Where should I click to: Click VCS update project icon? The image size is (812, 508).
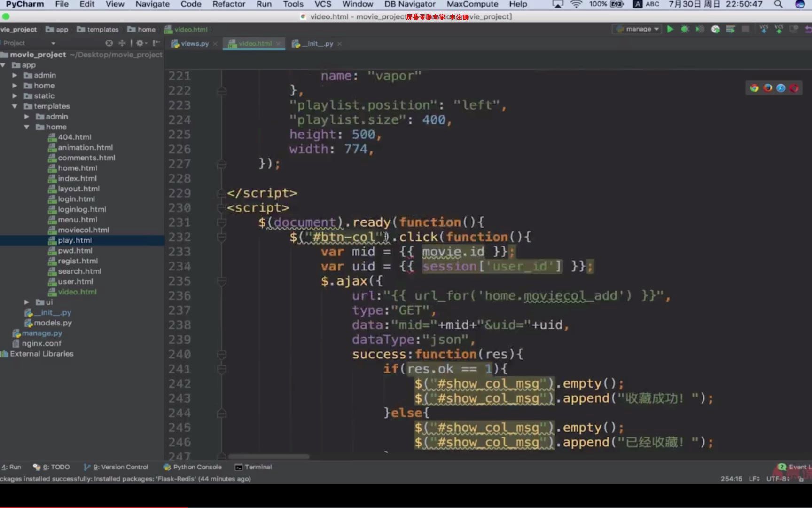[x=764, y=29]
